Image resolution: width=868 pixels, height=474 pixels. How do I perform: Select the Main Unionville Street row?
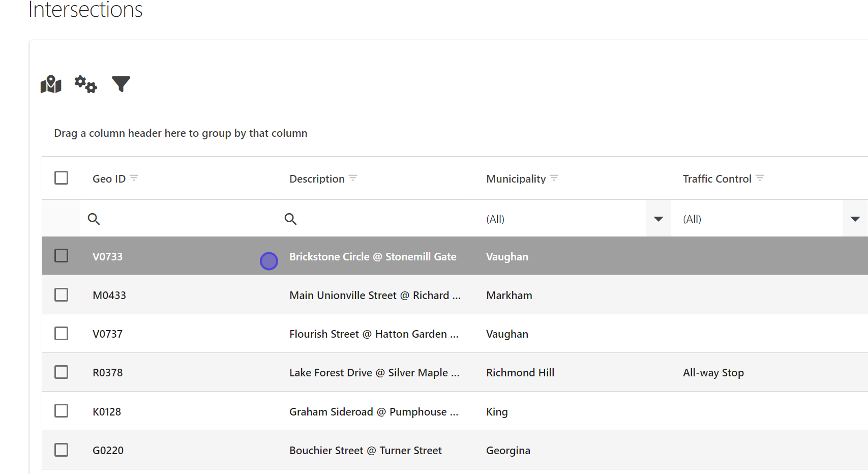pyautogui.click(x=375, y=295)
